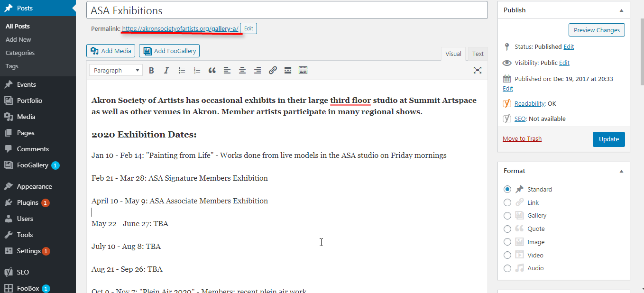Insert or edit a link

coord(273,70)
